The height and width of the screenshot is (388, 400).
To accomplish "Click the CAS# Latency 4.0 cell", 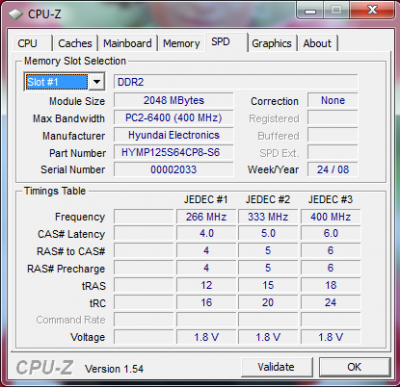I will click(206, 233).
